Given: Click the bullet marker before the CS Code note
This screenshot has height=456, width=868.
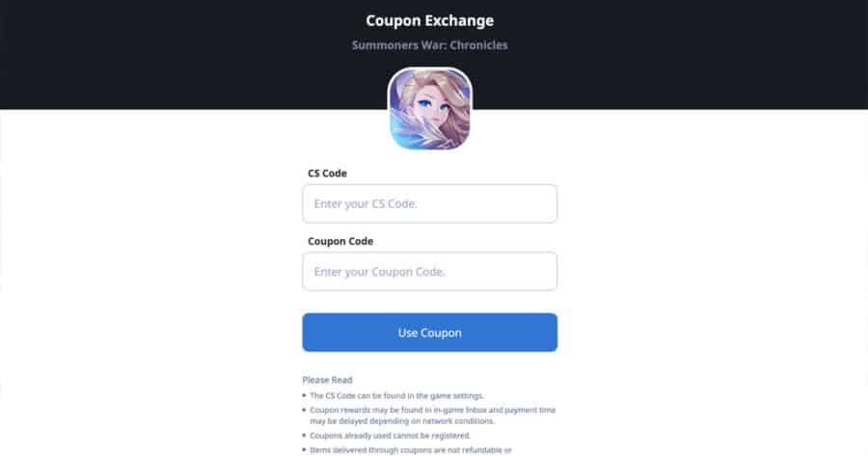Looking at the screenshot, I should [304, 395].
